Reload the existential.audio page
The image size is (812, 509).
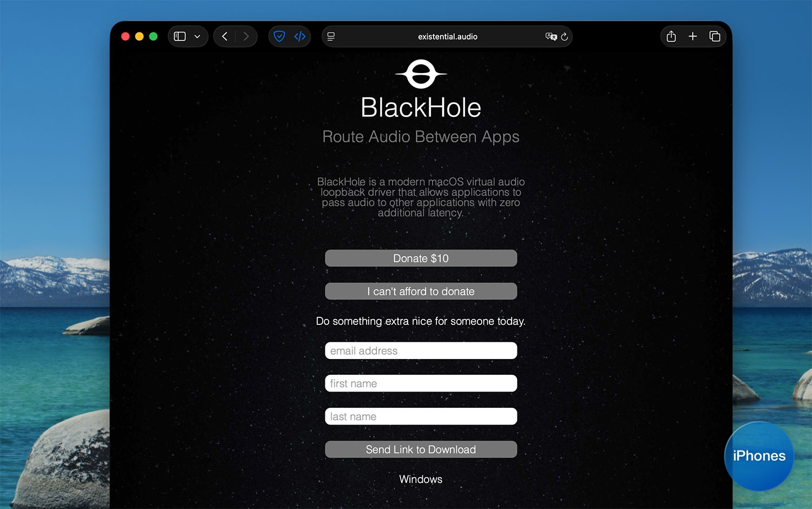coord(564,36)
